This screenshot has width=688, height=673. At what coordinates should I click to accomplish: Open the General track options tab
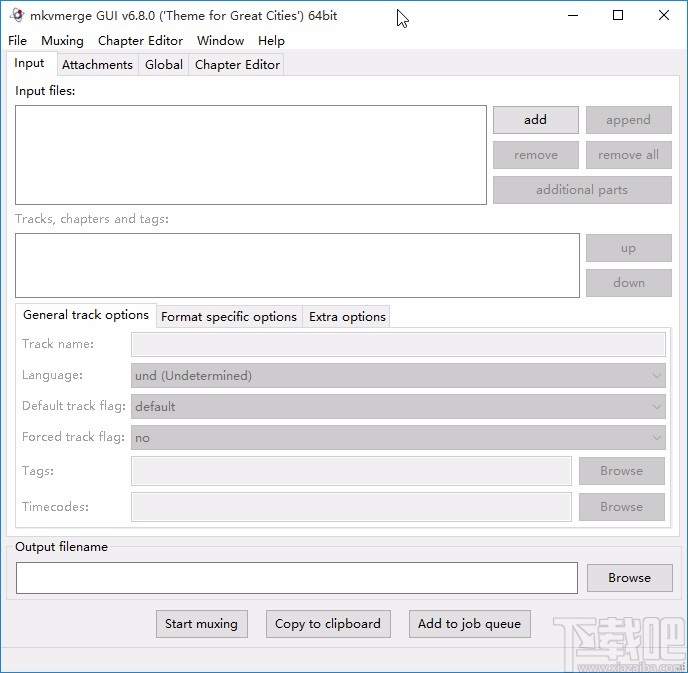(86, 315)
